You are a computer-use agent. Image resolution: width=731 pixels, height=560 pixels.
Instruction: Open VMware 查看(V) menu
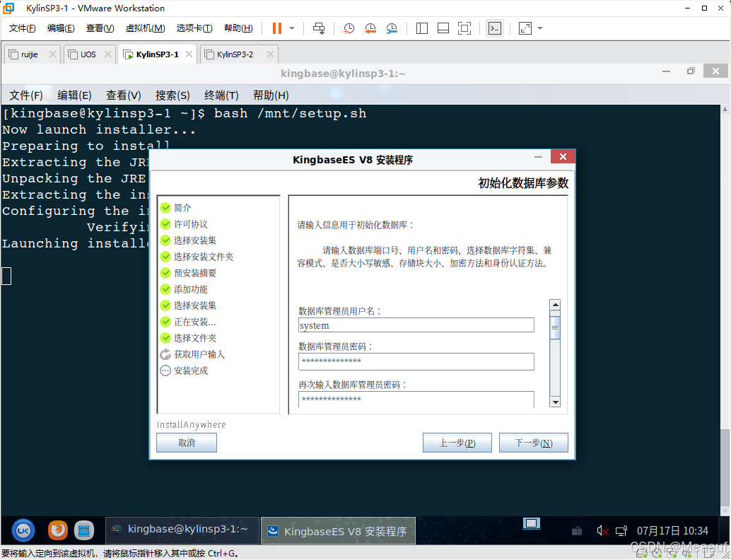[x=100, y=28]
